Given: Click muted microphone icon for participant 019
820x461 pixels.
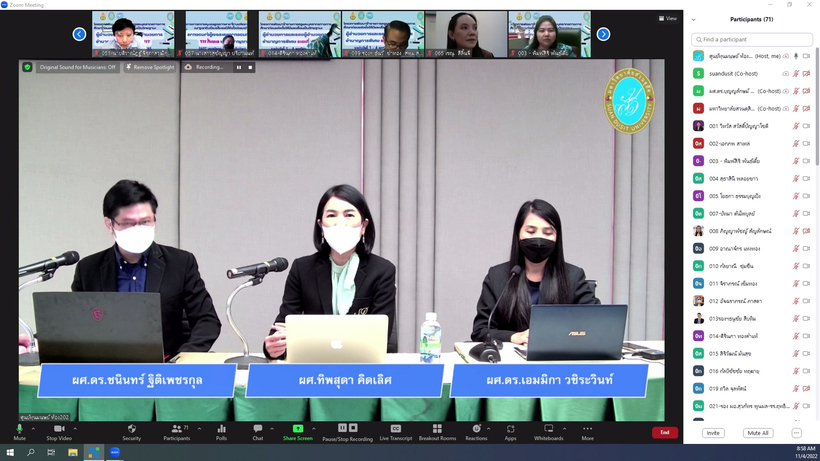Looking at the screenshot, I should 796,388.
